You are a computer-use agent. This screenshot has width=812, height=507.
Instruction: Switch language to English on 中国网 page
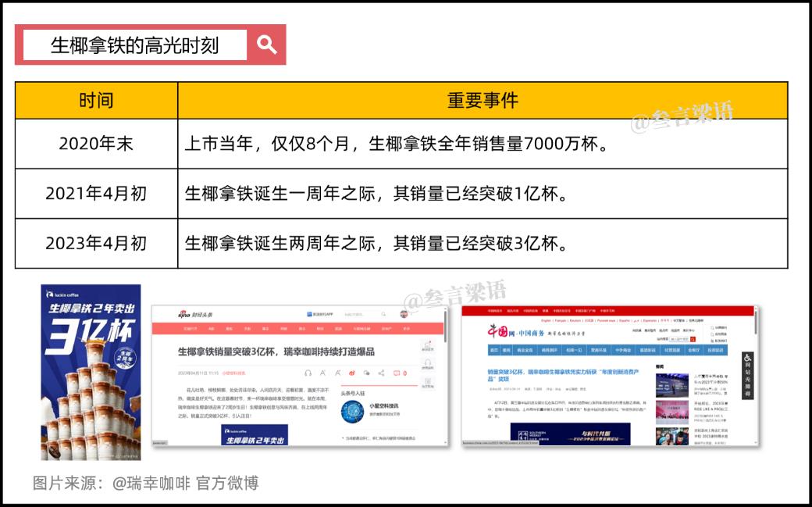coord(546,320)
